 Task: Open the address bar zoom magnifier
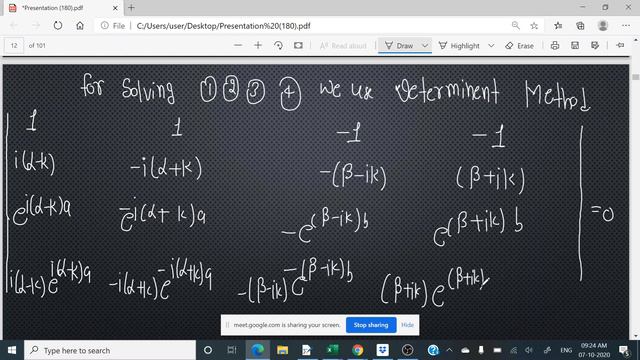coord(516,26)
